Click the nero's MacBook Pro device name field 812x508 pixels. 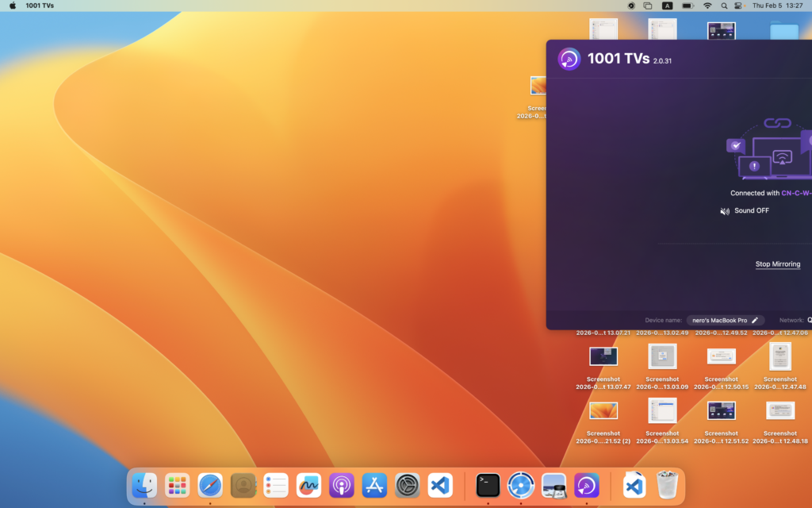[719, 320]
